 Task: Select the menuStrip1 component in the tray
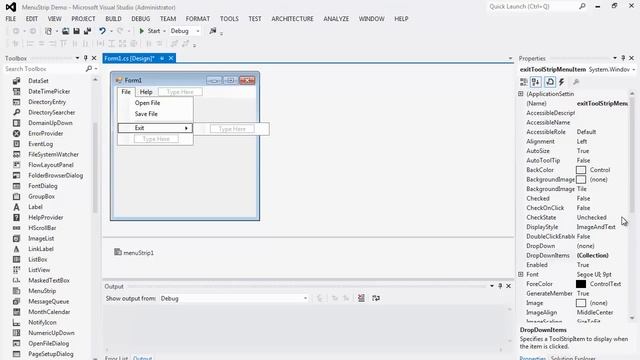pos(134,253)
